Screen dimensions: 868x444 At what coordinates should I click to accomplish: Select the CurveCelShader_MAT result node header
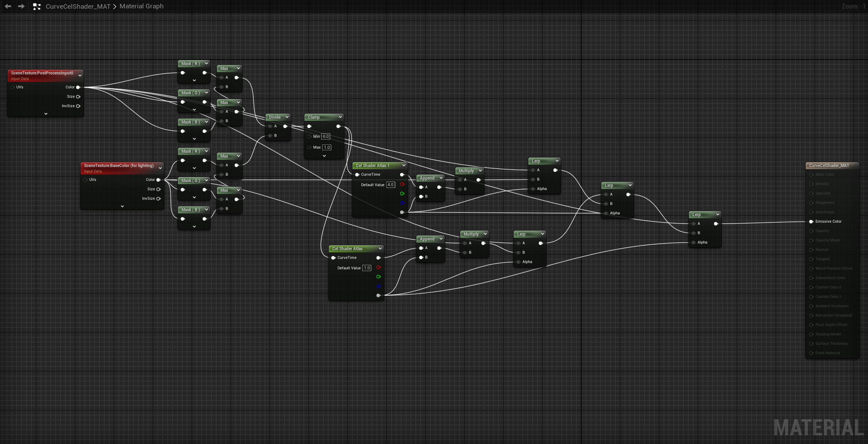(x=829, y=165)
